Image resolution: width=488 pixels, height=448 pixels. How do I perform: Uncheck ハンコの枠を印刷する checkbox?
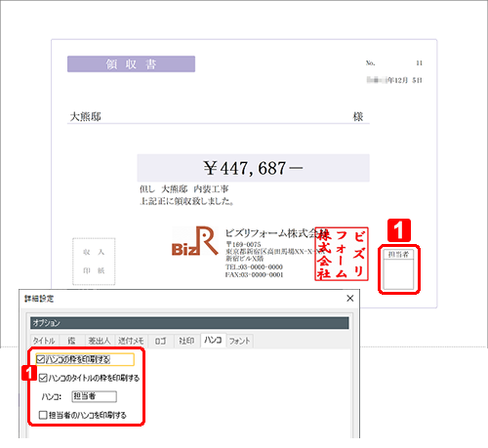click(40, 359)
